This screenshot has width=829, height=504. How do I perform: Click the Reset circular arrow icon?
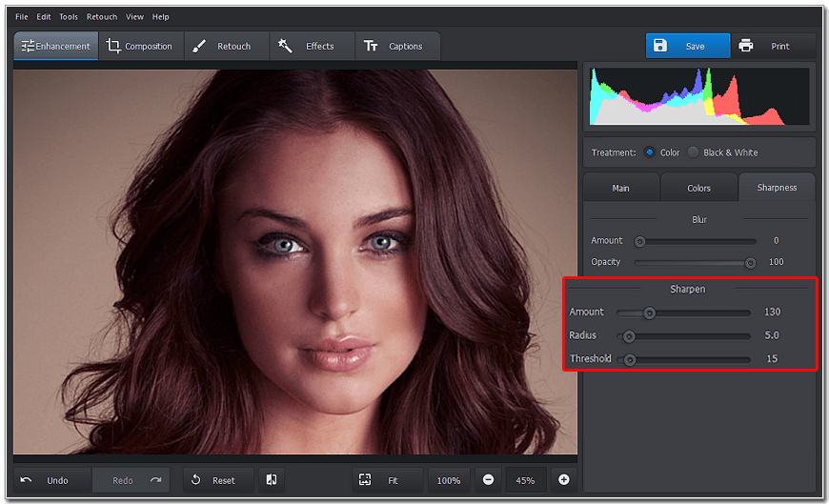click(x=195, y=479)
